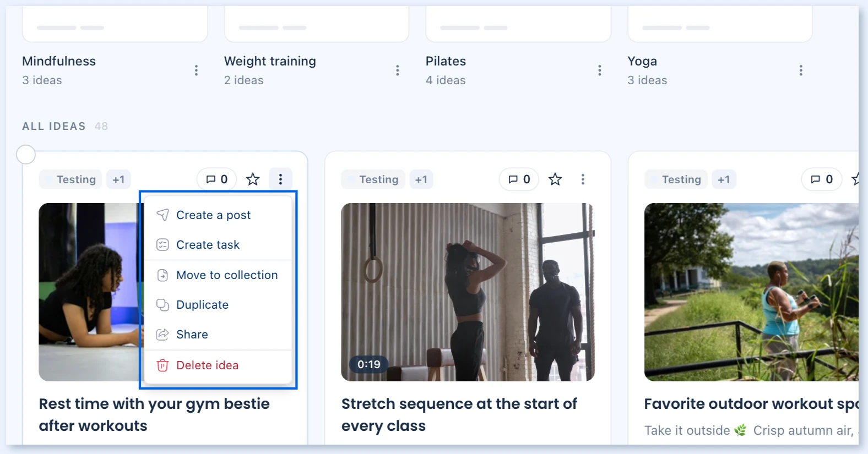868x454 pixels.
Task: Open Pilates collection three-dot menu
Action: [x=600, y=70]
